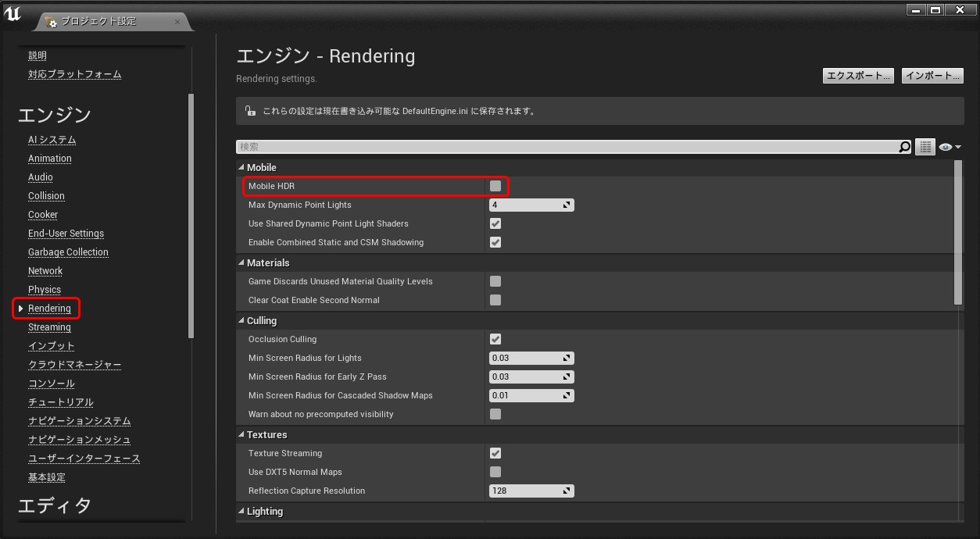Minimize the project settings window
This screenshot has height=539, width=980.
(x=915, y=9)
